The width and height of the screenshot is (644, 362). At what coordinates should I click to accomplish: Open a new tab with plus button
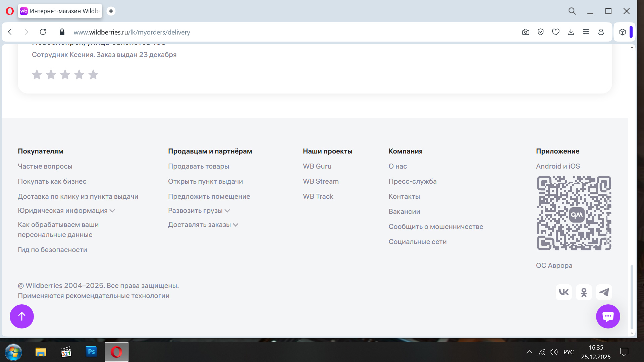coord(111,11)
